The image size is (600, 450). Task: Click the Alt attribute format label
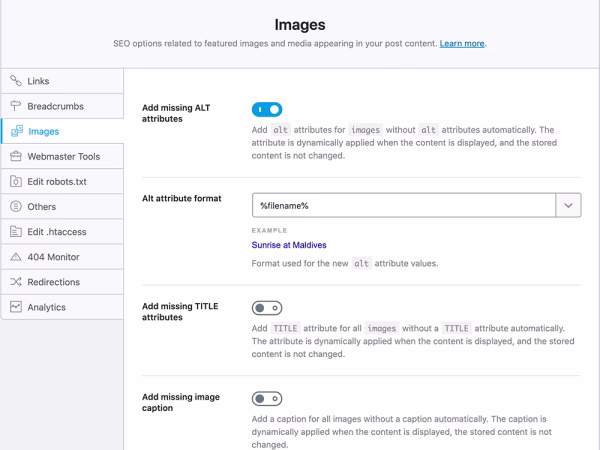point(182,198)
